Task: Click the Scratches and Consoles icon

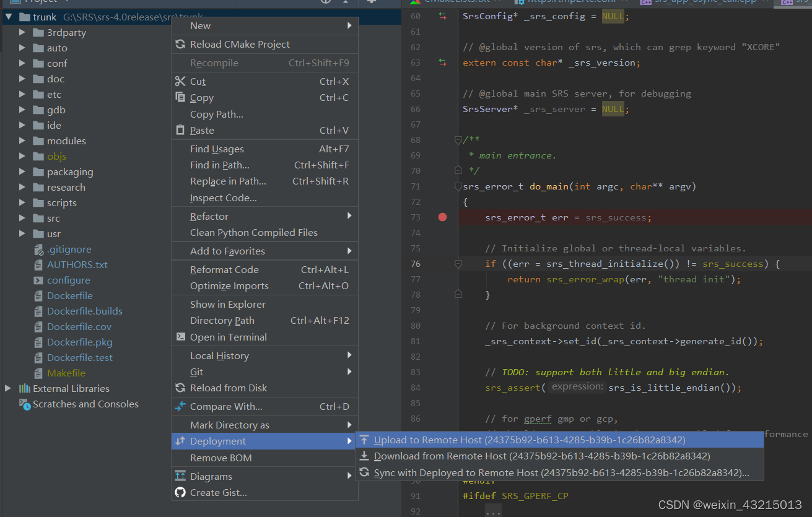Action: pyautogui.click(x=24, y=404)
